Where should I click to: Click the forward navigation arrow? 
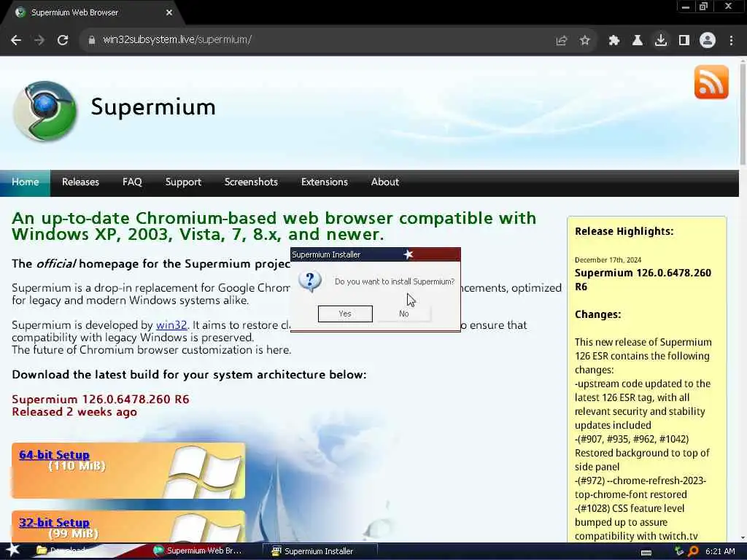click(x=39, y=41)
